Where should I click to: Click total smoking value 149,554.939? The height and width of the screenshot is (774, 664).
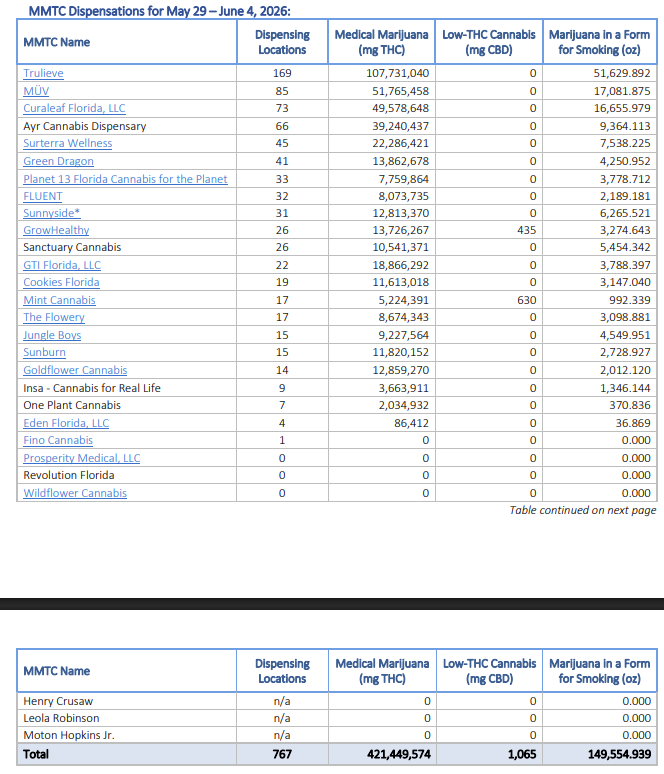(x=619, y=754)
